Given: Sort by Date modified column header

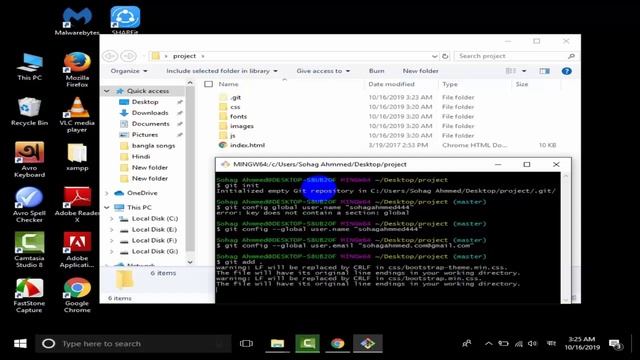Looking at the screenshot, I should pos(391,84).
